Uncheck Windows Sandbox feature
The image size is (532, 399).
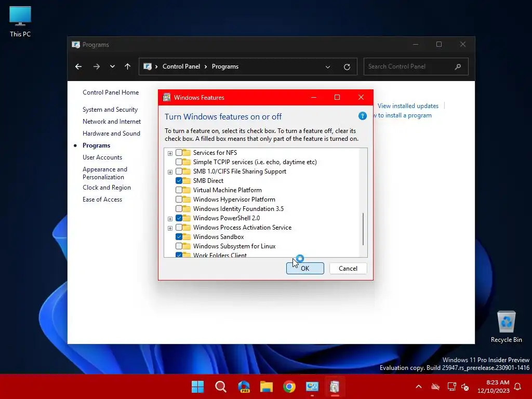(x=179, y=237)
